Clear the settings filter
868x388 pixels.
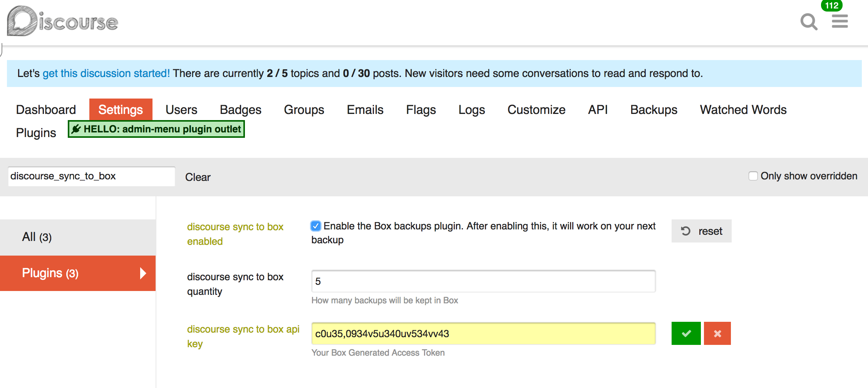[198, 177]
